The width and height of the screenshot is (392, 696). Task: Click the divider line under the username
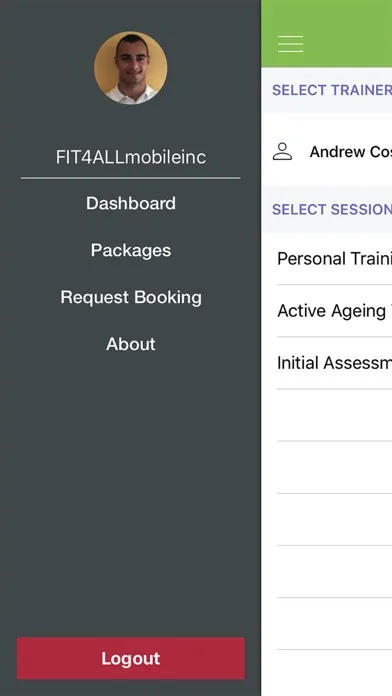pos(131,178)
